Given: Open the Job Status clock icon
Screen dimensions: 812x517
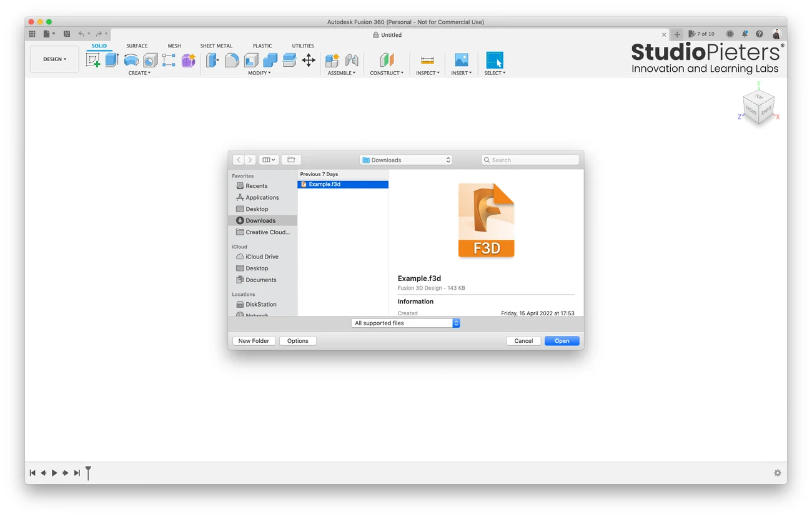Looking at the screenshot, I should (x=730, y=34).
